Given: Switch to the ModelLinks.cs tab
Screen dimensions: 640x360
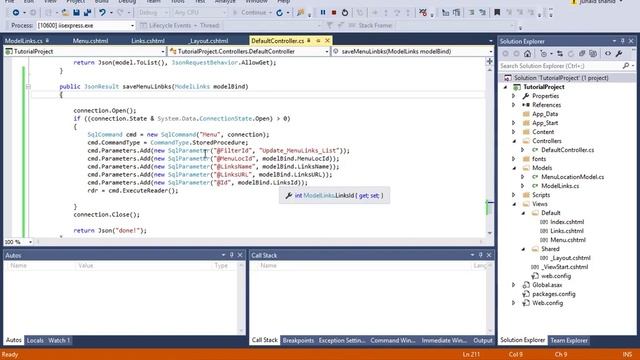Looking at the screenshot, I should pyautogui.click(x=24, y=41).
